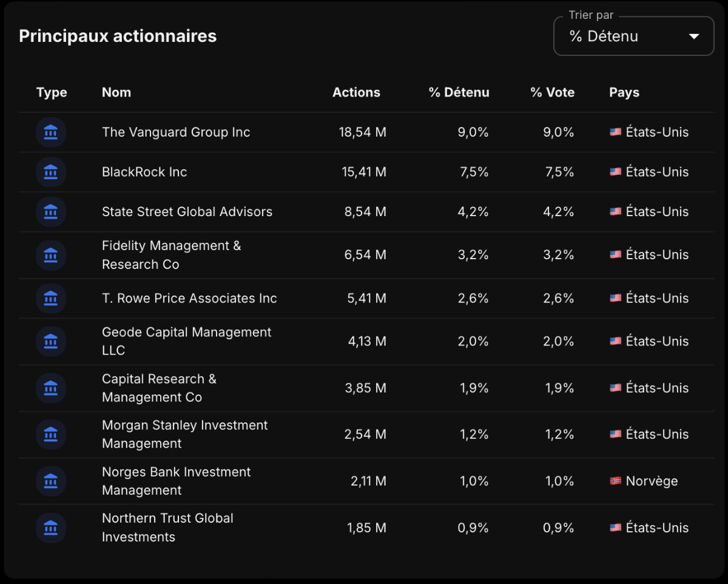Click the Northern Trust Global Investments type icon
Screen dimensions: 728x584
(x=51, y=528)
